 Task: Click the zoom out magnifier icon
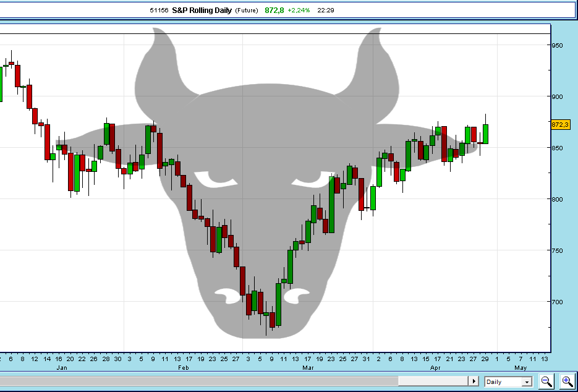[x=546, y=381]
